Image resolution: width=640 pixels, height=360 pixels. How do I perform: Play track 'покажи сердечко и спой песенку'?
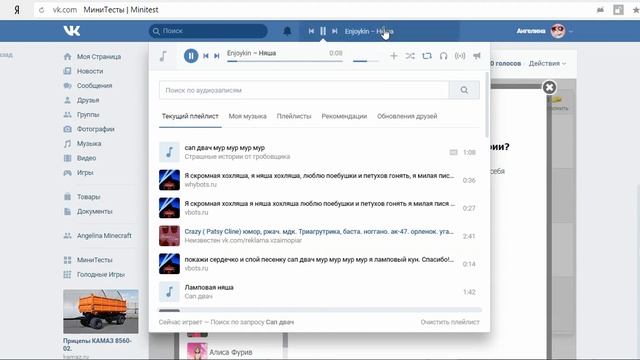pyautogui.click(x=319, y=264)
